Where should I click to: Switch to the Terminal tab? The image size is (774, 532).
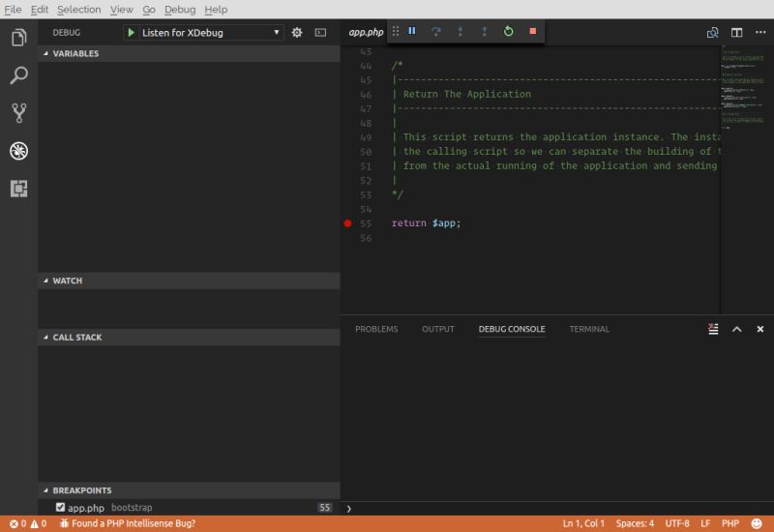(589, 329)
